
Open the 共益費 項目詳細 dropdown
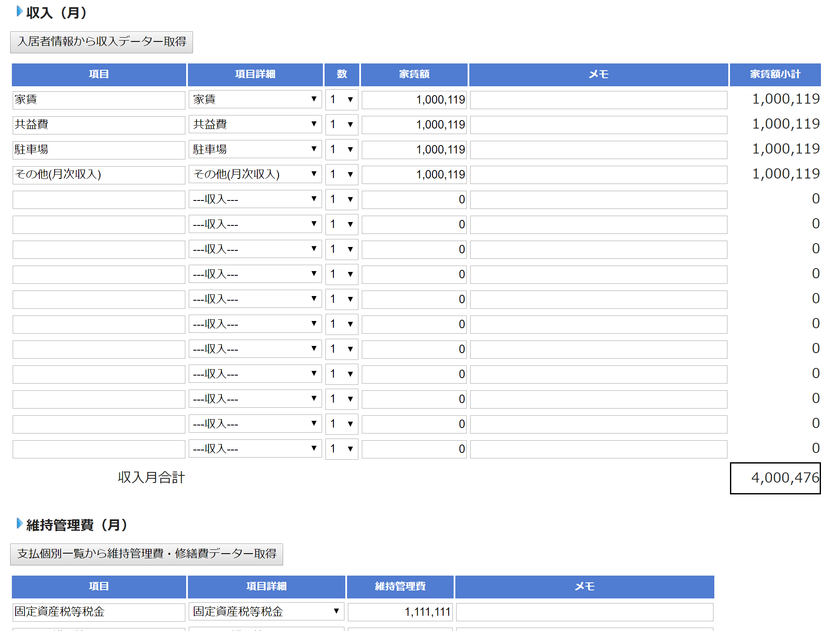coord(255,124)
